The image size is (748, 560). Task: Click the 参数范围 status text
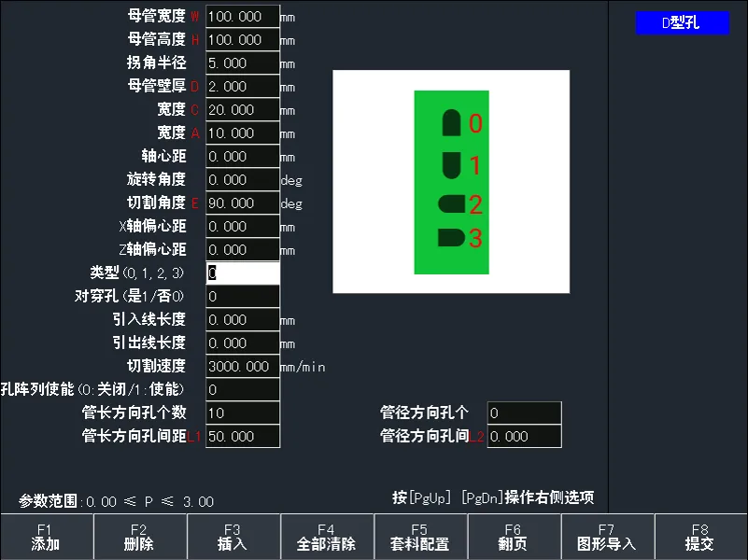coord(116,501)
